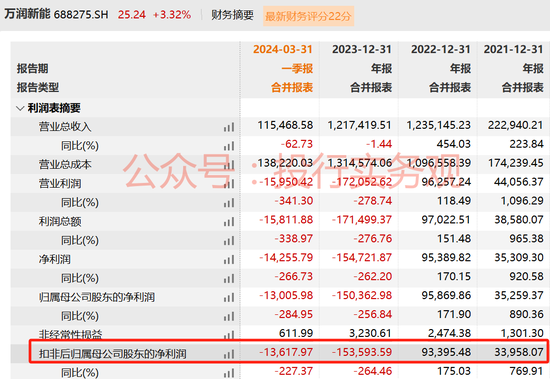Click the stock name 万润新能 688275.SH
This screenshot has width=550, height=379.
point(56,14)
